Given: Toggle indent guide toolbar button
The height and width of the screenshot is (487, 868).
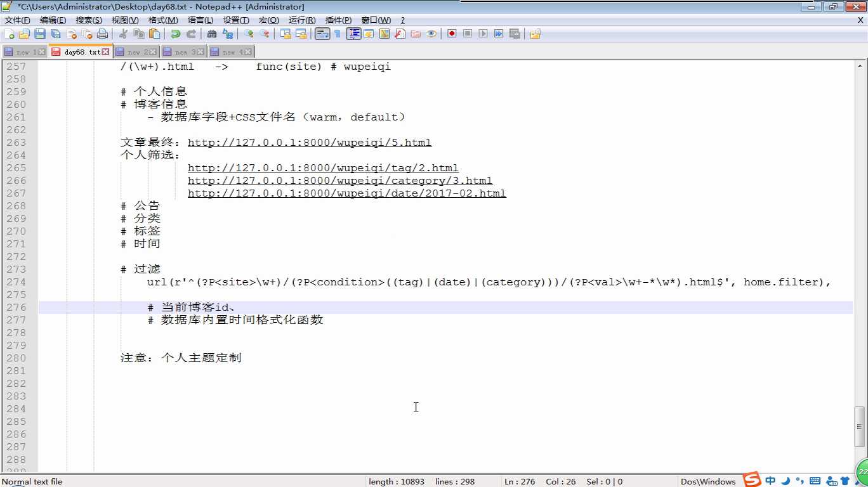Looking at the screenshot, I should 353,34.
